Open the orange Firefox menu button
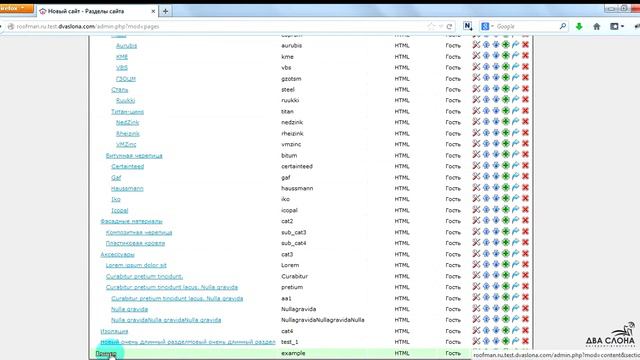 click(x=16, y=9)
